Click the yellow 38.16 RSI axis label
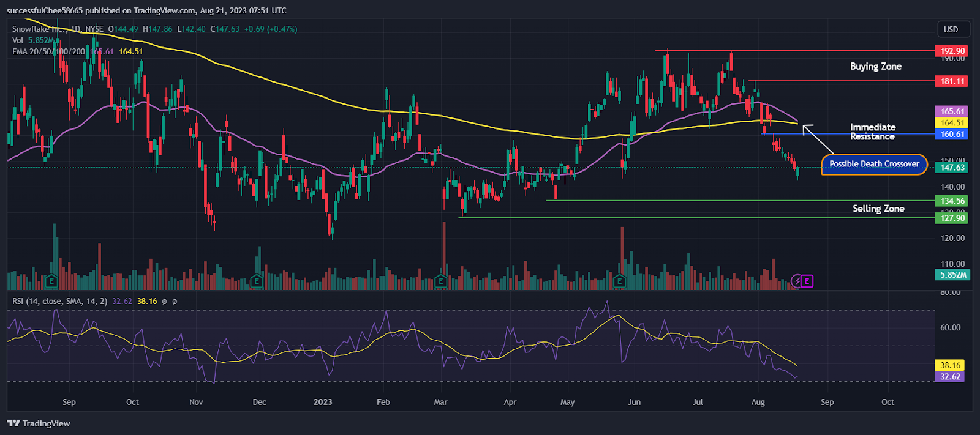 point(950,365)
